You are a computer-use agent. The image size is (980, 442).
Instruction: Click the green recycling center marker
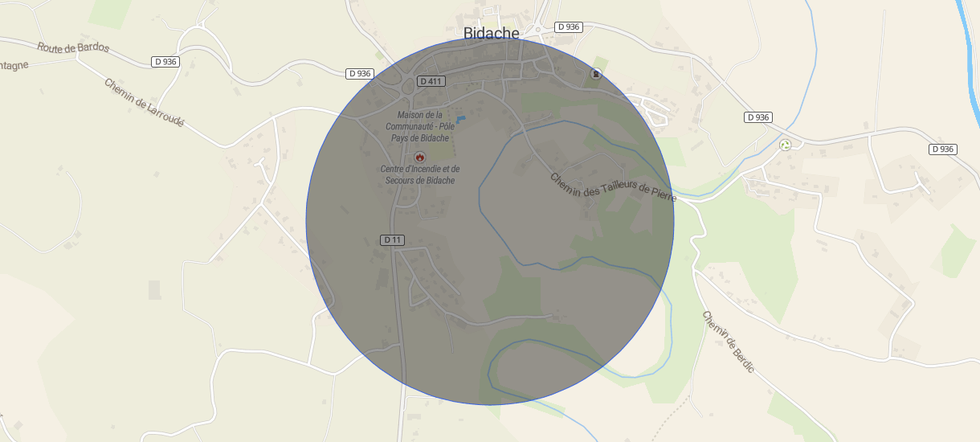786,145
